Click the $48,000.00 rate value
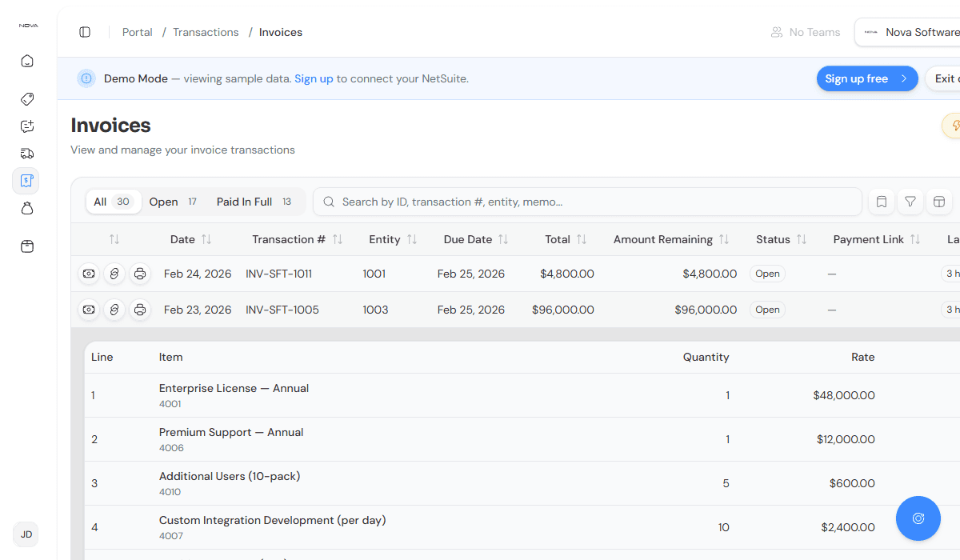960x560 pixels. [844, 395]
